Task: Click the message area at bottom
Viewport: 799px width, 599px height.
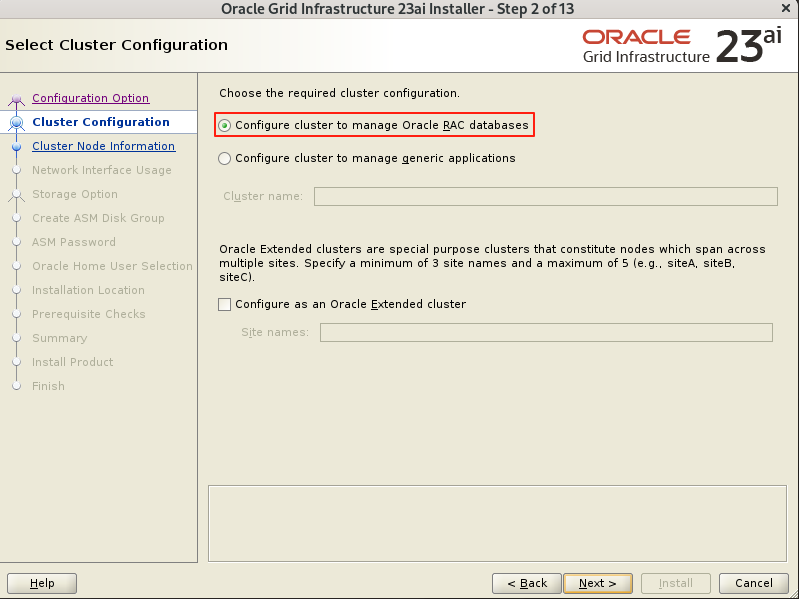Action: 497,524
